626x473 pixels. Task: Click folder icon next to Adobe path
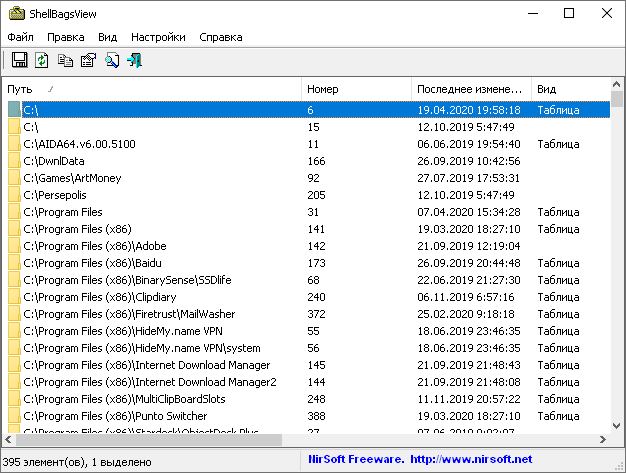(14, 246)
